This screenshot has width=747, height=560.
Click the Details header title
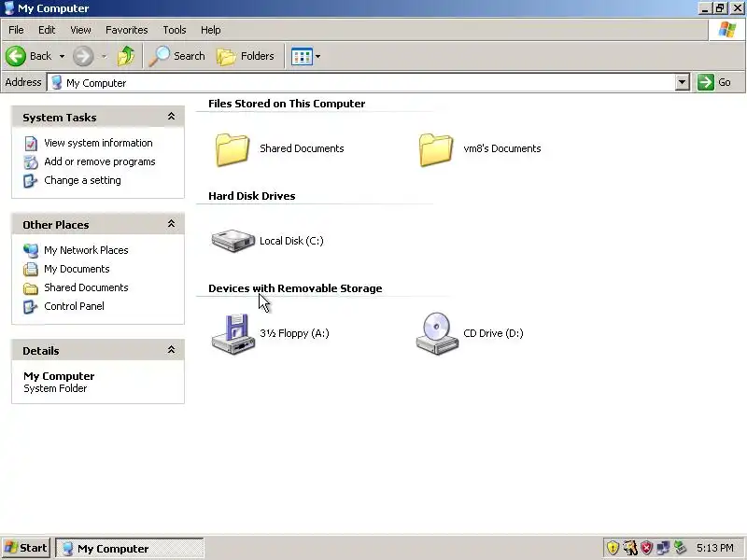pos(41,351)
